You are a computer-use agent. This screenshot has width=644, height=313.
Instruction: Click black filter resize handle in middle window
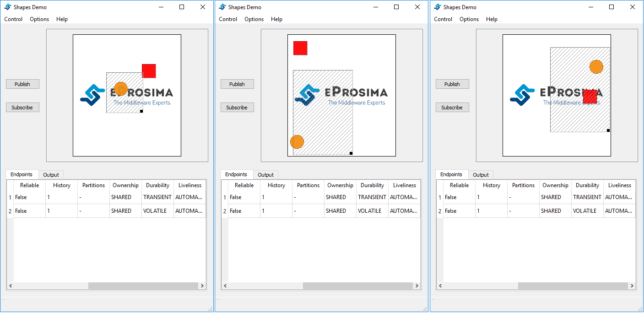(x=351, y=153)
